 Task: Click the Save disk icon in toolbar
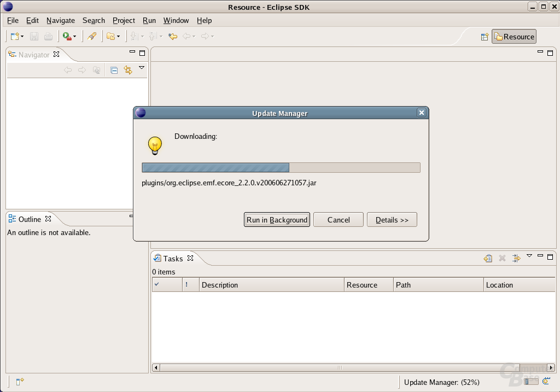click(34, 37)
